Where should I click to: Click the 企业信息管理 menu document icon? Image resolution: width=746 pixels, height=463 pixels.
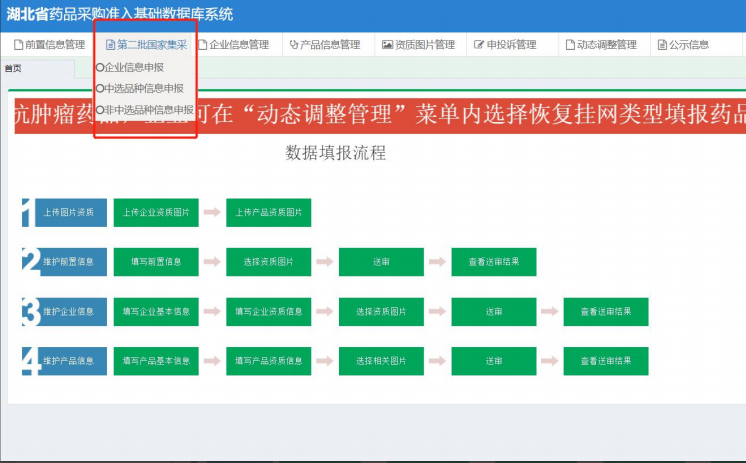203,45
